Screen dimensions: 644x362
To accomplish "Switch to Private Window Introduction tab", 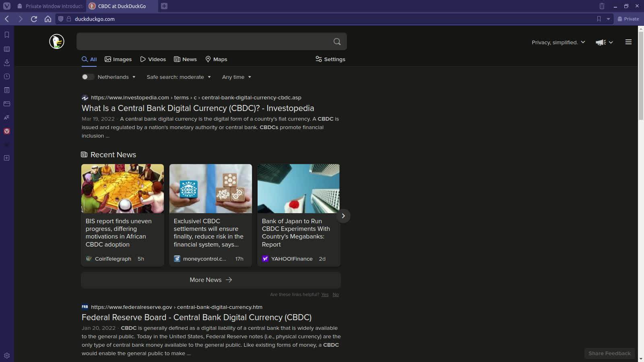I will [50, 6].
